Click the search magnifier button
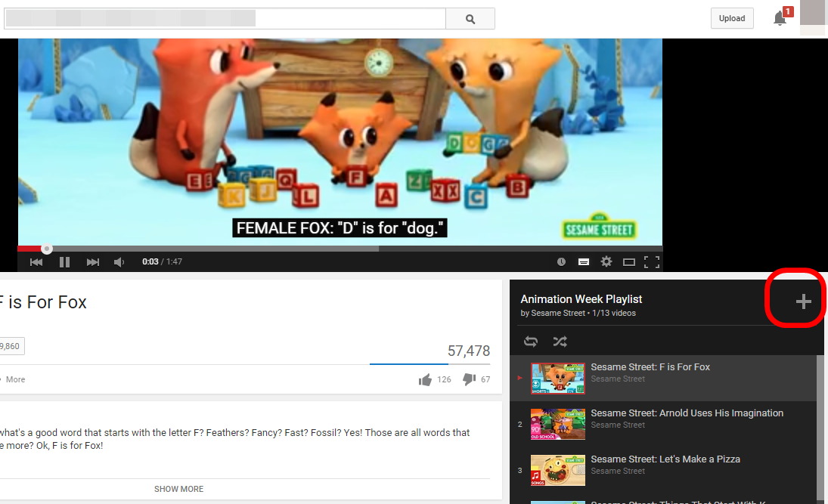Image resolution: width=828 pixels, height=504 pixels. click(x=470, y=19)
